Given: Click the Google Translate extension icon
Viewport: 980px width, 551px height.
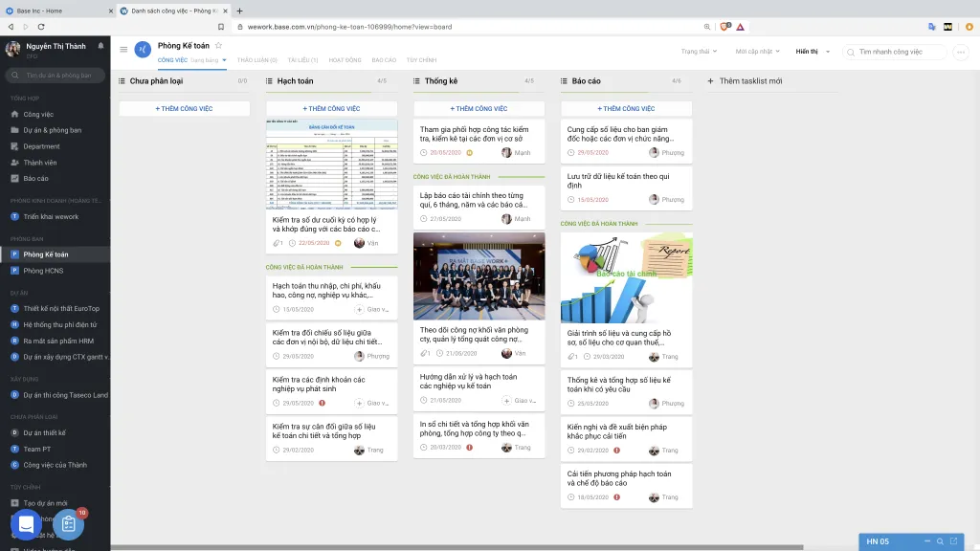Looking at the screenshot, I should coord(931,27).
